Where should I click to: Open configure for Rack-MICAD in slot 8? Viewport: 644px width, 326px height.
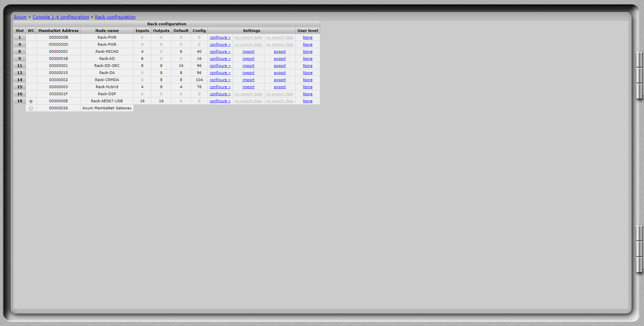tap(220, 52)
